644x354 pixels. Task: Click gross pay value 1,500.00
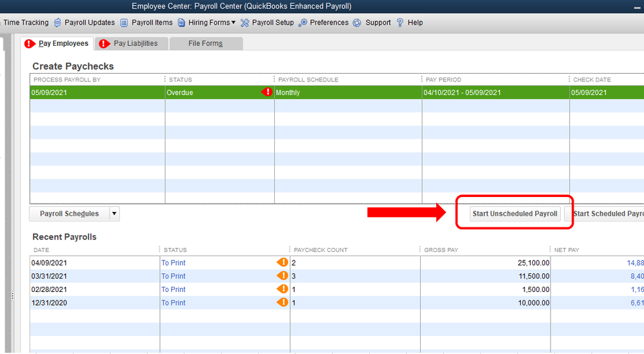(536, 289)
